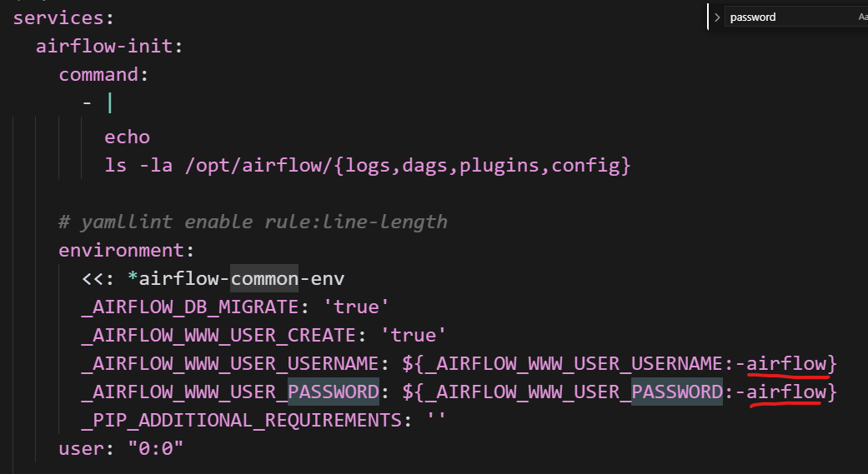The image size is (868, 474).
Task: Place cursor on 'environment:' key
Action: pos(126,250)
